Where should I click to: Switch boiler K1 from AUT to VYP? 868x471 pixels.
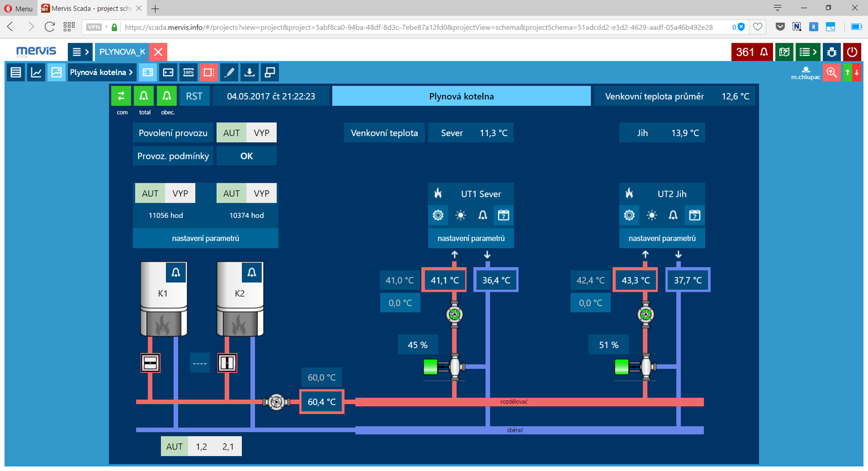coord(180,193)
